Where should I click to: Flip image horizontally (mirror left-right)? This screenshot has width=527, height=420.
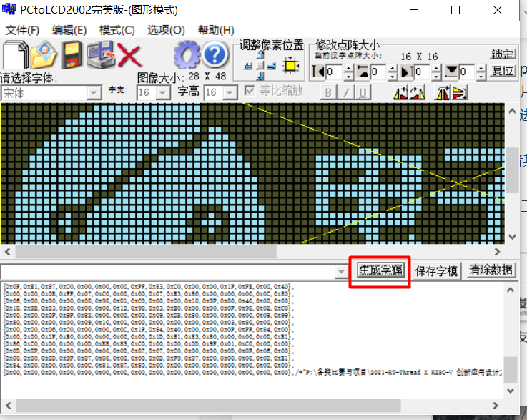click(x=442, y=92)
